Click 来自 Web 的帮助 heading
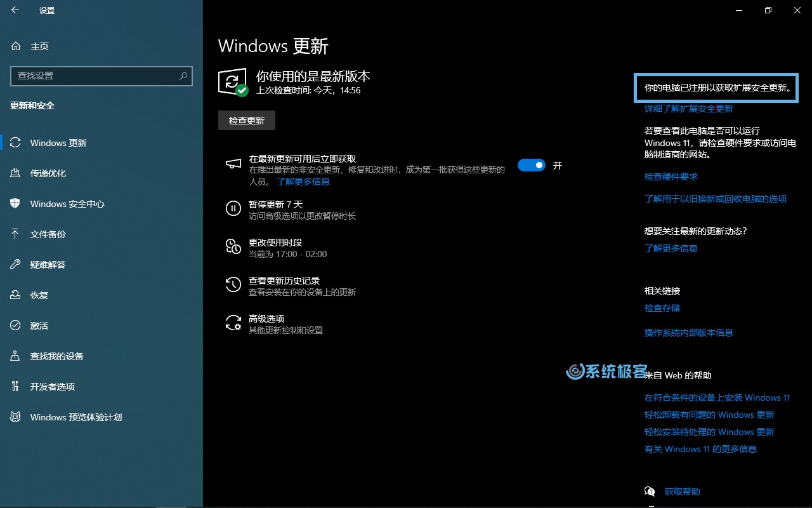The image size is (812, 508). tap(678, 375)
